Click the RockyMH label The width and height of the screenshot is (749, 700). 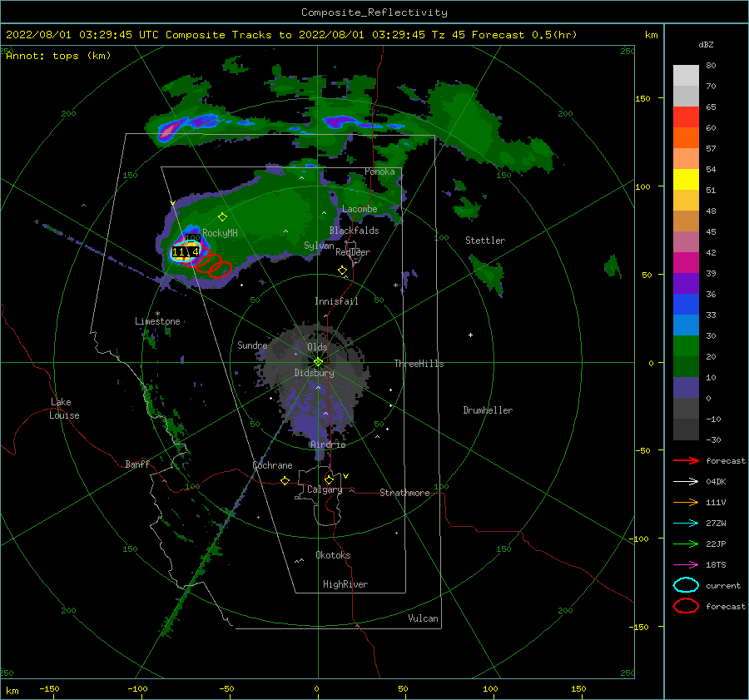(220, 233)
